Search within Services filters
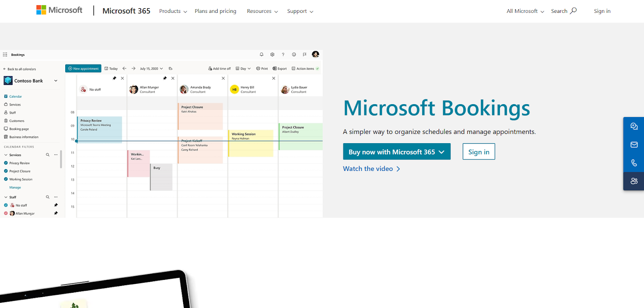This screenshot has width=644, height=308. pos(47,155)
